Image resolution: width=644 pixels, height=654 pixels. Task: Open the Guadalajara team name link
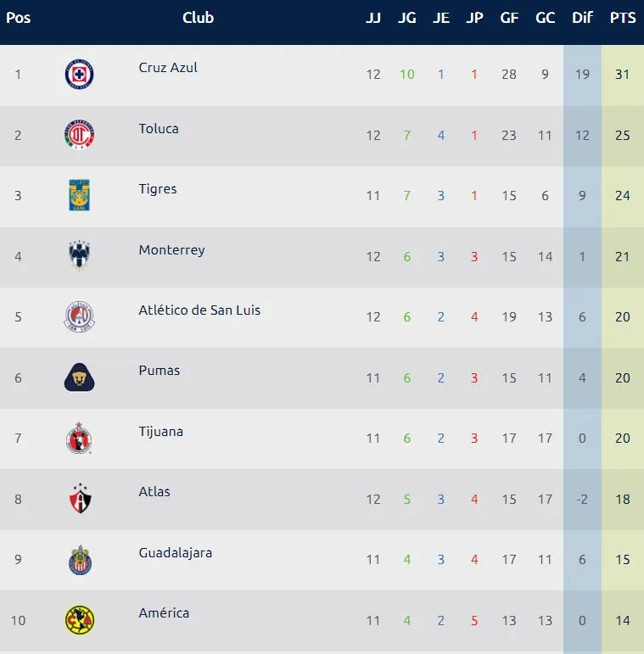point(176,553)
